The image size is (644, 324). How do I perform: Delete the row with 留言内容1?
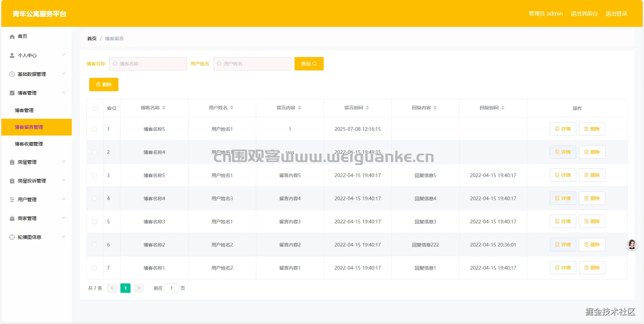(x=592, y=268)
